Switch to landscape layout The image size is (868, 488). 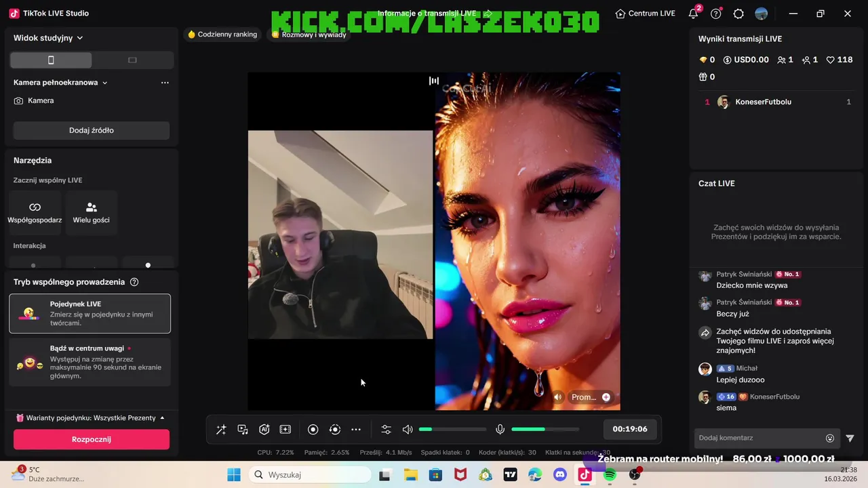coord(132,60)
